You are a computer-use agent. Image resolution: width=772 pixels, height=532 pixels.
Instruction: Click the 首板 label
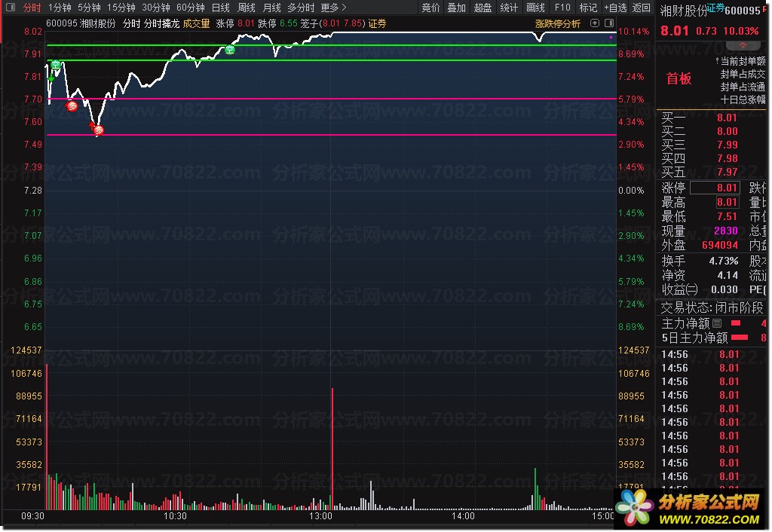tap(679, 78)
